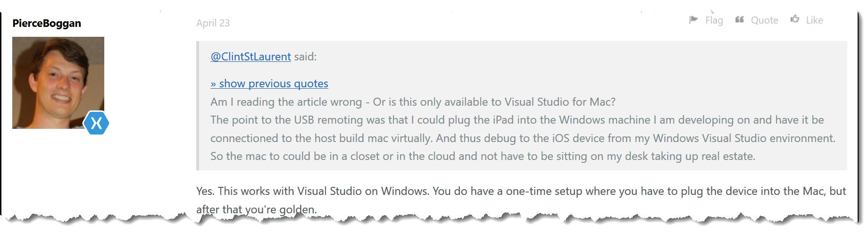The image size is (868, 235).
Task: Click quoted line starting connectioned to the host
Action: pyautogui.click(x=523, y=138)
